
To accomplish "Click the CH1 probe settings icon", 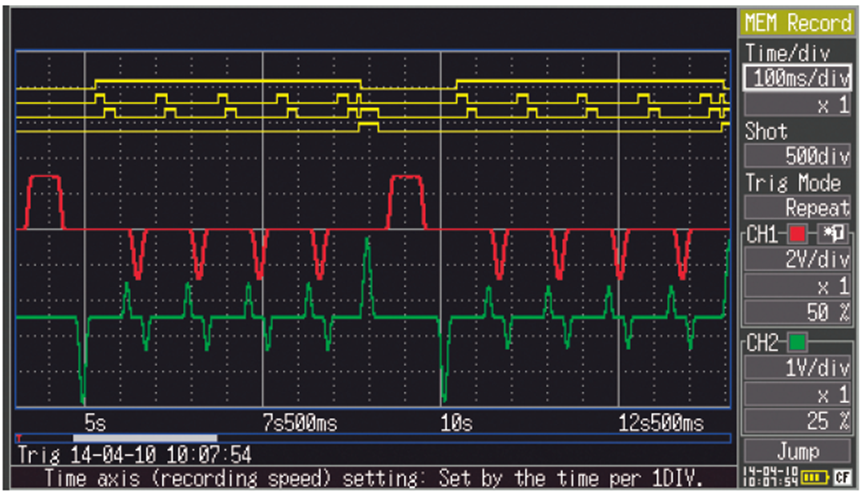I will coord(833,235).
